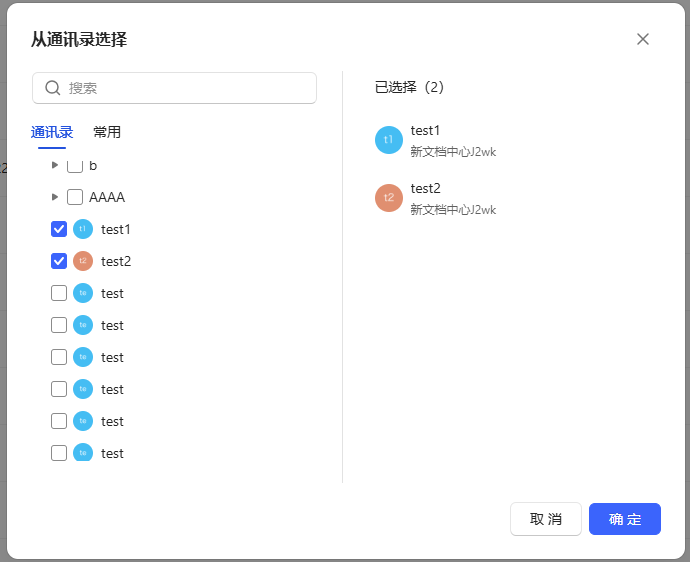This screenshot has width=690, height=562.
Task: Switch to the 常用 tab
Action: click(107, 132)
